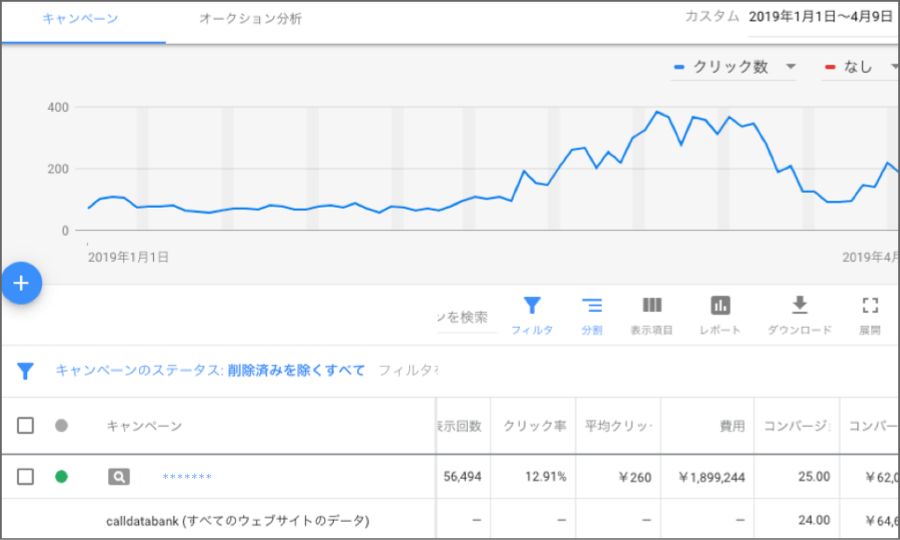Open 表示項目 columns settings
The height and width of the screenshot is (540, 900).
click(651, 306)
